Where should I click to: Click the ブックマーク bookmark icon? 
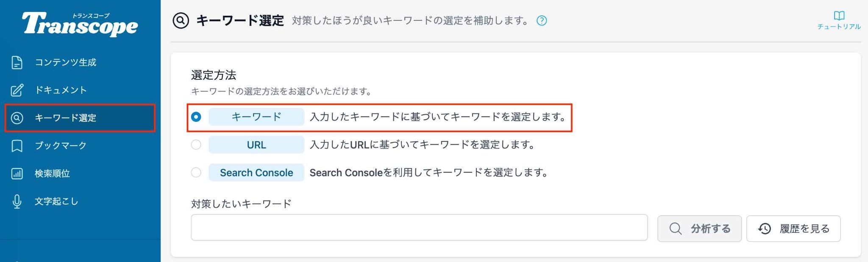click(x=17, y=146)
